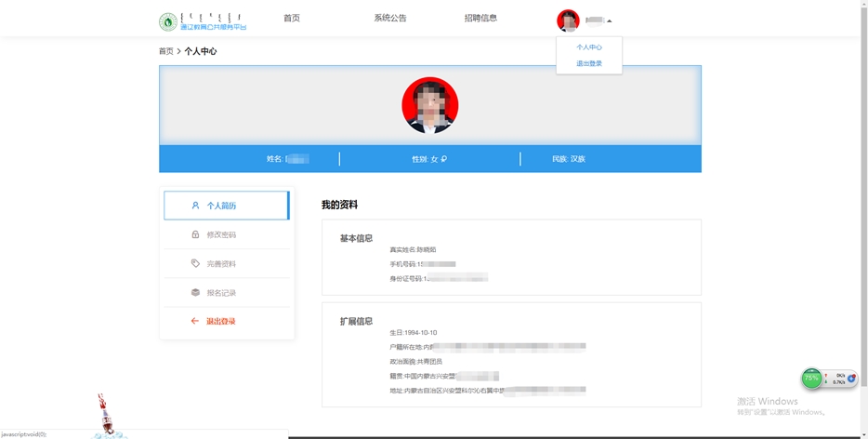The height and width of the screenshot is (439, 868).
Task: Open the 系统公告 navigation item
Action: click(x=390, y=18)
